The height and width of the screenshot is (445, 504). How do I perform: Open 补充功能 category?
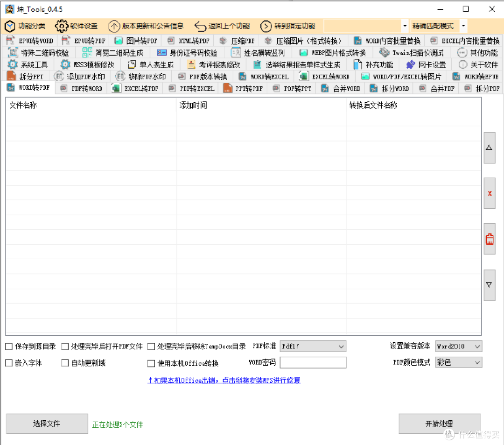click(x=373, y=64)
